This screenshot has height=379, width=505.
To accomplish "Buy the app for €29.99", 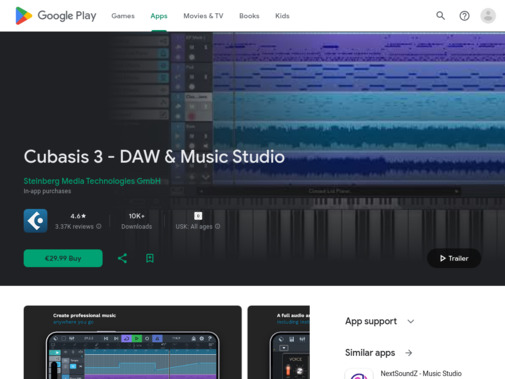I will (x=63, y=258).
